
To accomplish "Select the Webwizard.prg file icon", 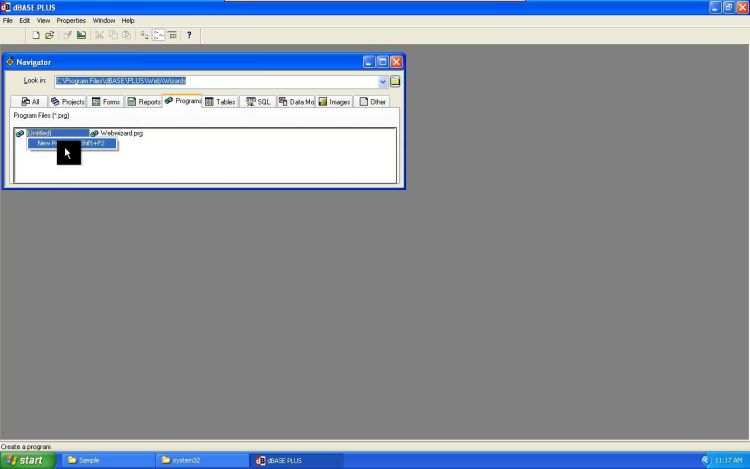I will click(94, 133).
